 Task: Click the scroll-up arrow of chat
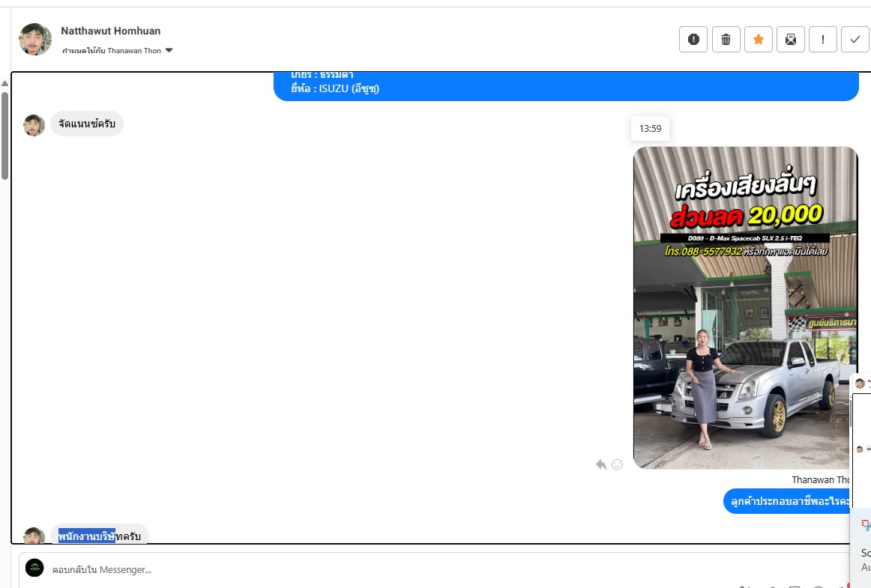click(x=4, y=84)
